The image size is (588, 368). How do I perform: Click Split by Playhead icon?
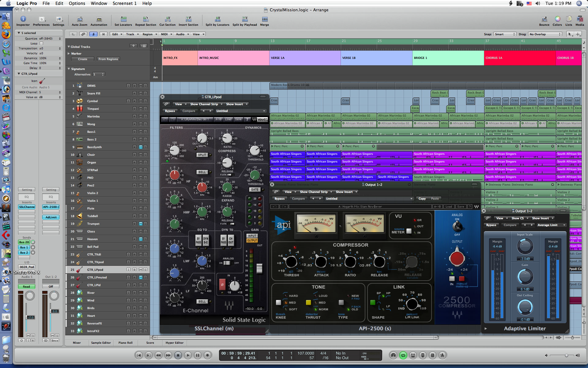point(244,19)
